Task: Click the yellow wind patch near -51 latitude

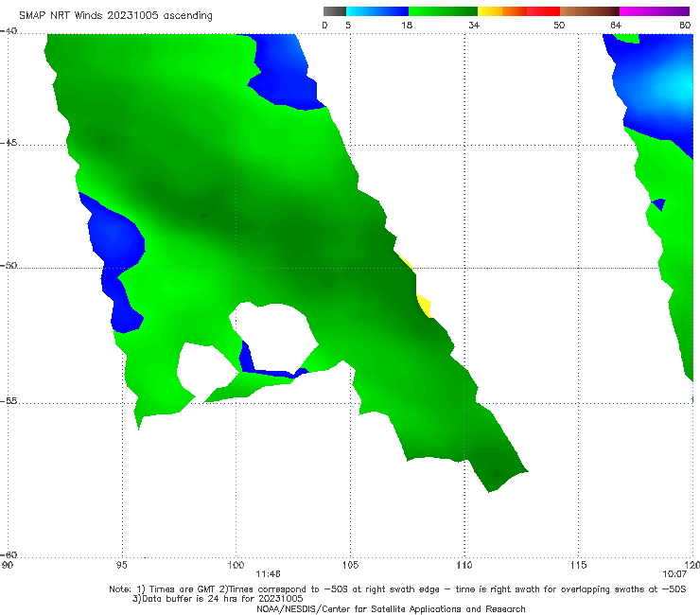Action: (425, 306)
